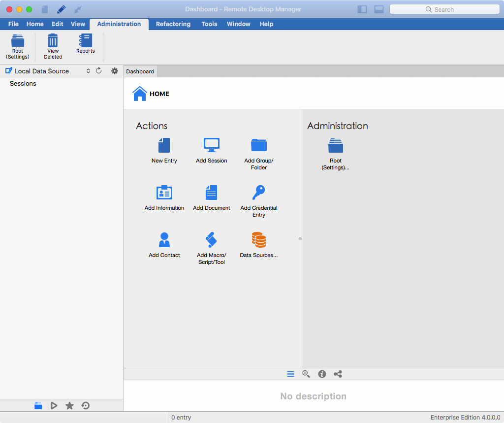Switch to vault view in sidebar footer
Image resolution: width=504 pixels, height=423 pixels.
coord(38,406)
